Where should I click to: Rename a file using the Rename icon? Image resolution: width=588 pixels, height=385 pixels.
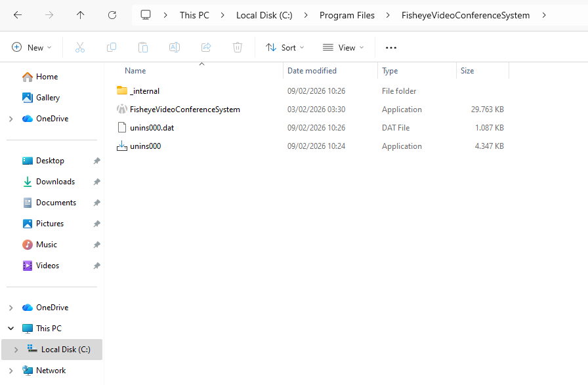point(174,47)
